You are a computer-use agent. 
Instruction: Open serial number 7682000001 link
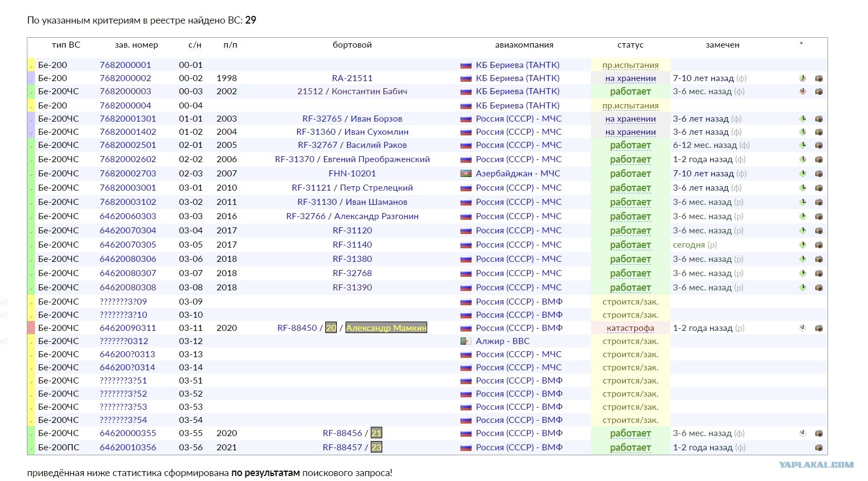(125, 65)
